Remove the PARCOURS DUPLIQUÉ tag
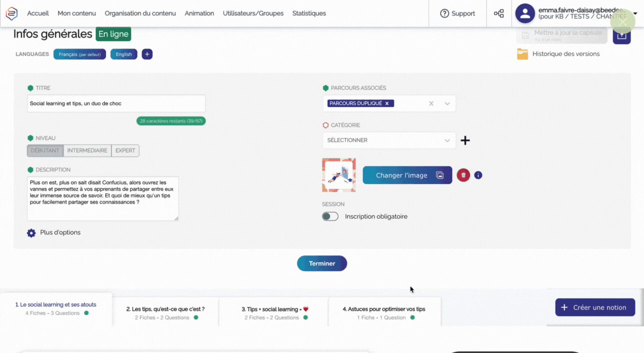The image size is (644, 353). click(387, 103)
